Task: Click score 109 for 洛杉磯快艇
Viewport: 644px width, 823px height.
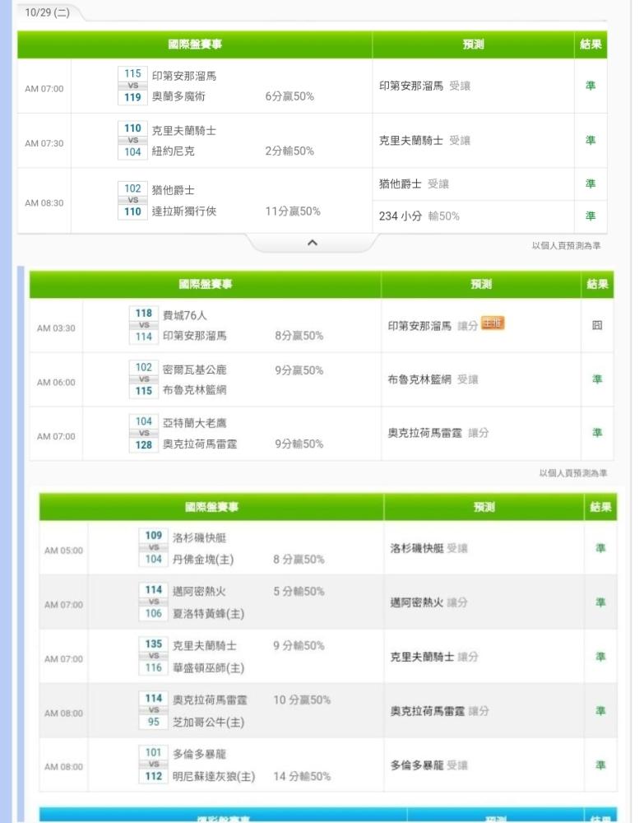Action: click(x=154, y=536)
